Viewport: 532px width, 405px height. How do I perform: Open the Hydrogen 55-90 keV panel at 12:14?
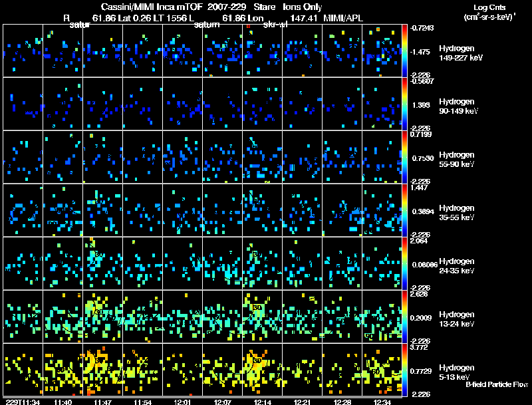tap(262, 157)
